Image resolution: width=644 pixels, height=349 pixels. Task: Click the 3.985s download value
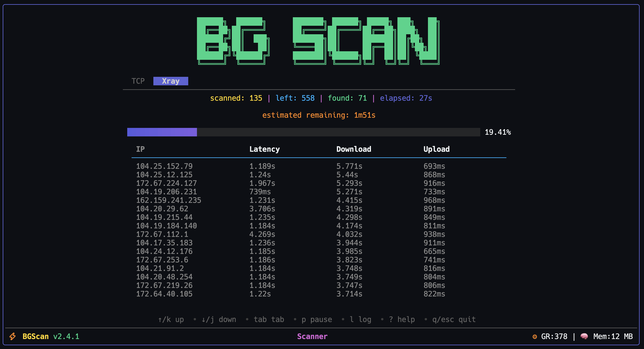coord(349,251)
